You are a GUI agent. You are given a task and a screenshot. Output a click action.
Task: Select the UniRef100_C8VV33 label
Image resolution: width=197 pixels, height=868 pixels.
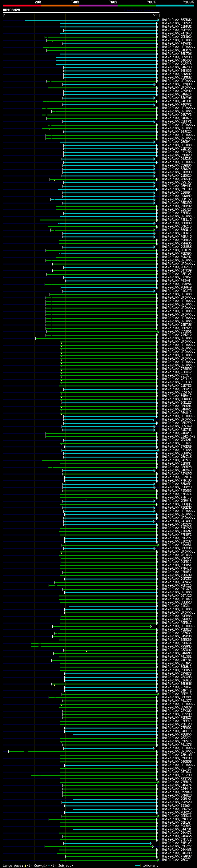tap(177, 57)
